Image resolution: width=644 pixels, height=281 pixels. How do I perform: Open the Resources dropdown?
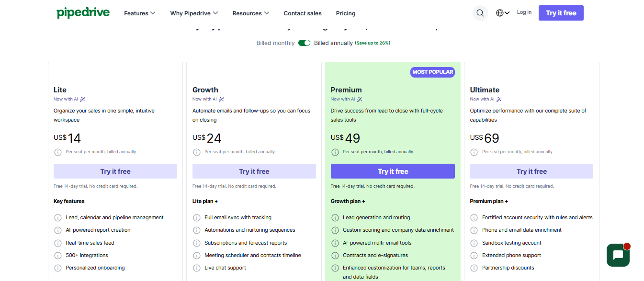coord(250,13)
